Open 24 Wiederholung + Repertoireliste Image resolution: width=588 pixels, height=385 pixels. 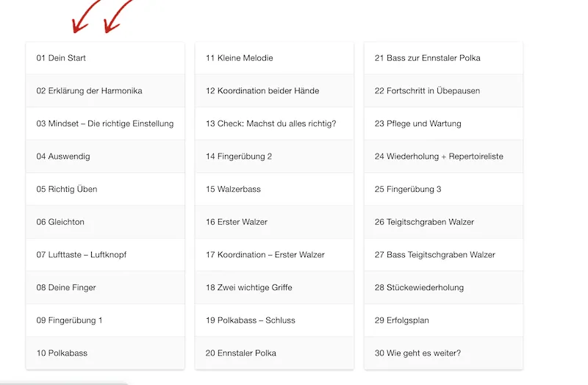tap(443, 156)
